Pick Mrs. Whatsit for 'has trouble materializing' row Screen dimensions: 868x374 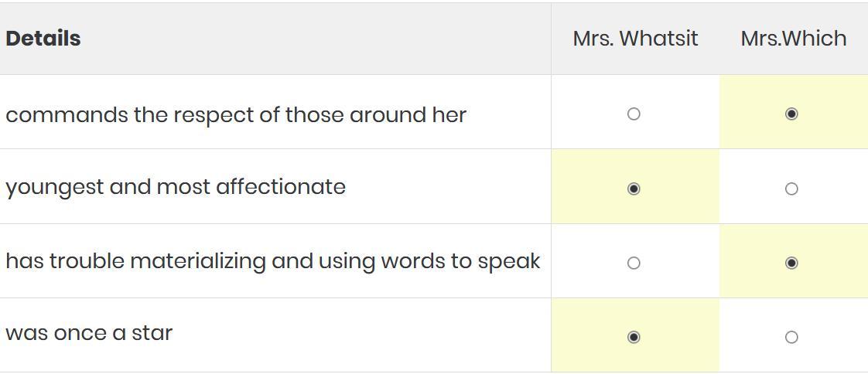[634, 263]
